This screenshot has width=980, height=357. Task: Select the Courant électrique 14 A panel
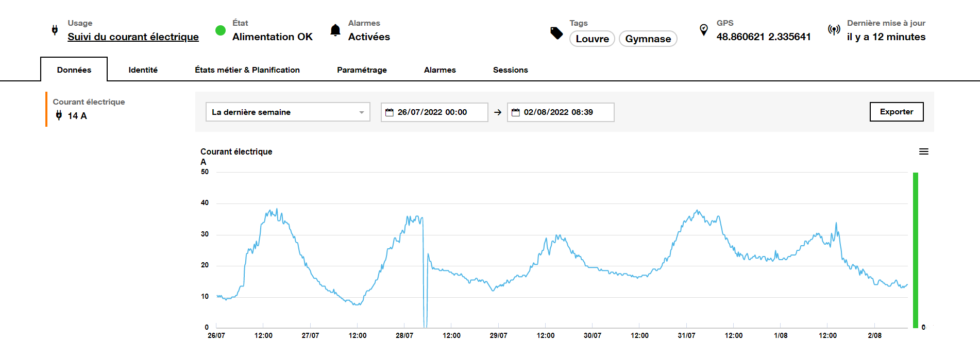(89, 109)
